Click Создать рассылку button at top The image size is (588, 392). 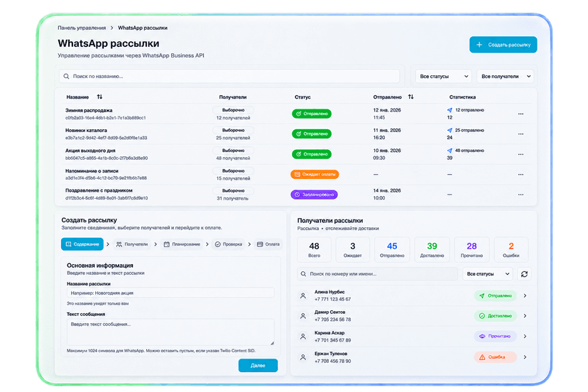(x=503, y=45)
